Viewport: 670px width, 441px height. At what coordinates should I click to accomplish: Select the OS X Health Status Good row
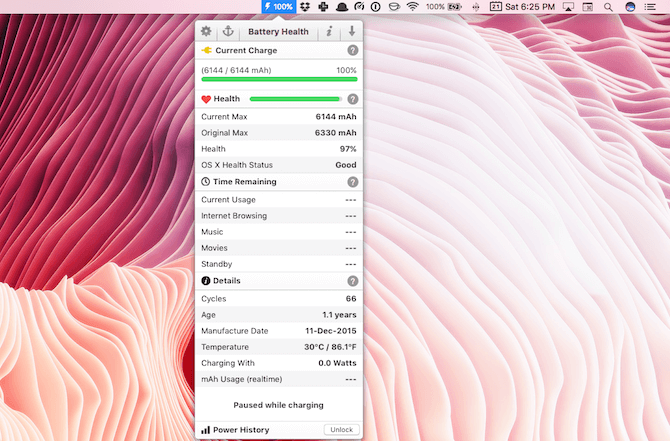pyautogui.click(x=279, y=165)
